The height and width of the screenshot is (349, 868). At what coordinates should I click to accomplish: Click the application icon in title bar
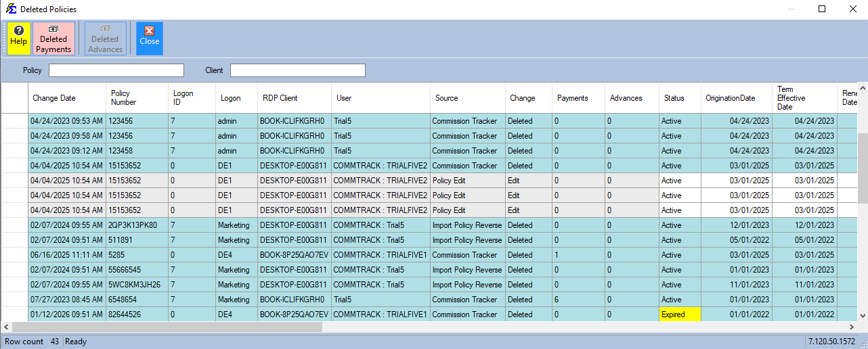[x=11, y=9]
